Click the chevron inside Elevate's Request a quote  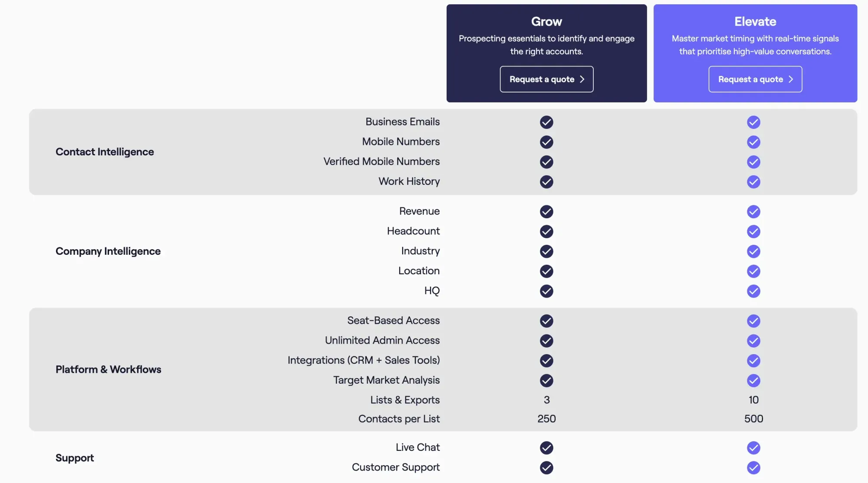791,79
